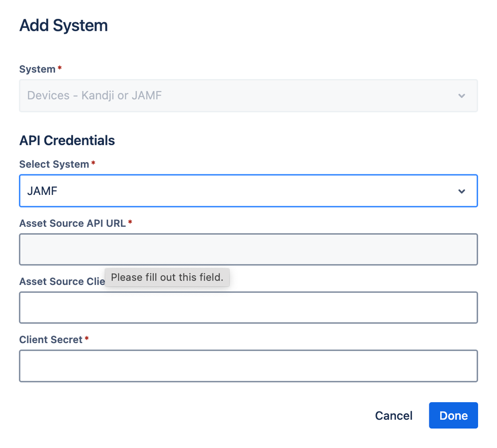This screenshot has width=497, height=448.
Task: Click the 'API Credentials' section heading
Action: pyautogui.click(x=67, y=141)
